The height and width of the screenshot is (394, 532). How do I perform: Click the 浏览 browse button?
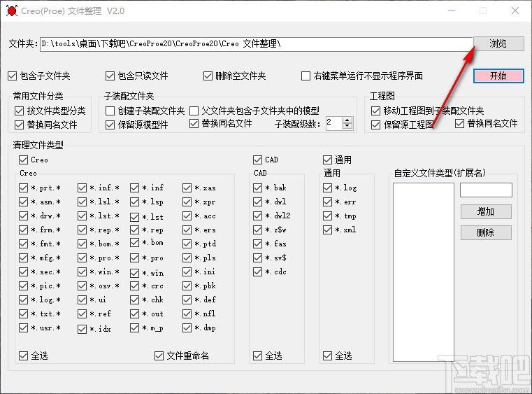tap(498, 43)
